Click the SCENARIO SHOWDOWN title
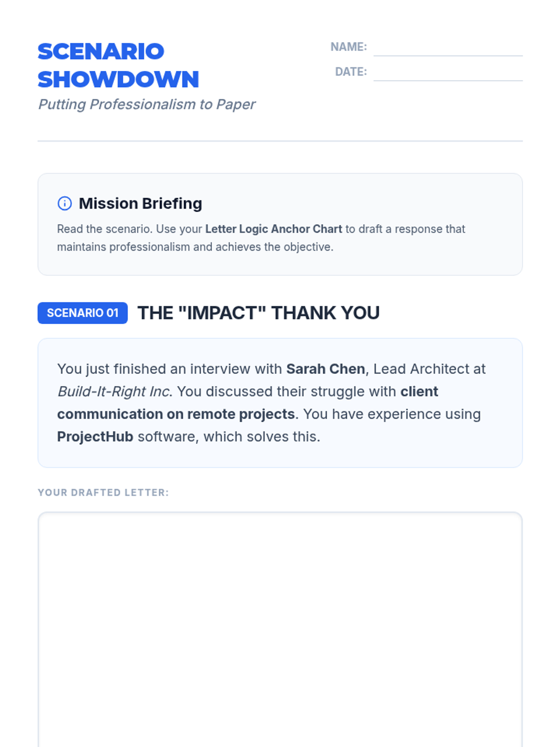560x747 pixels. (118, 65)
